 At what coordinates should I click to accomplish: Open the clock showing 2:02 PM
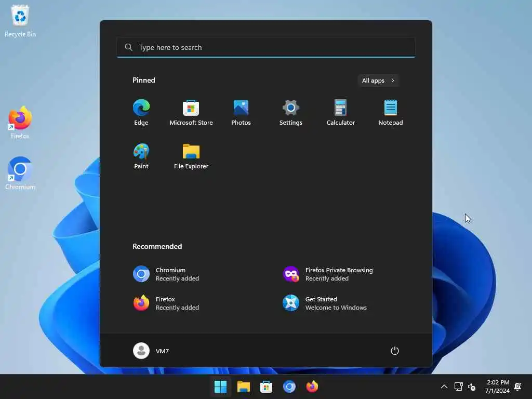click(x=497, y=387)
